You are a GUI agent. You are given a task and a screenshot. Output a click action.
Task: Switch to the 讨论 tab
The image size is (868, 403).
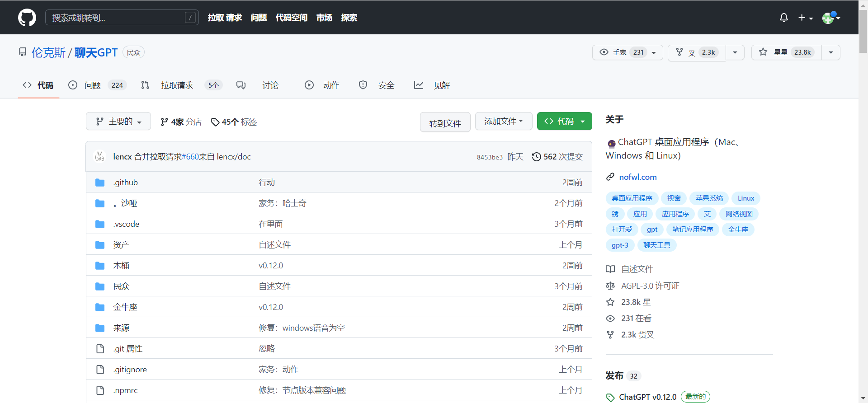(x=258, y=85)
